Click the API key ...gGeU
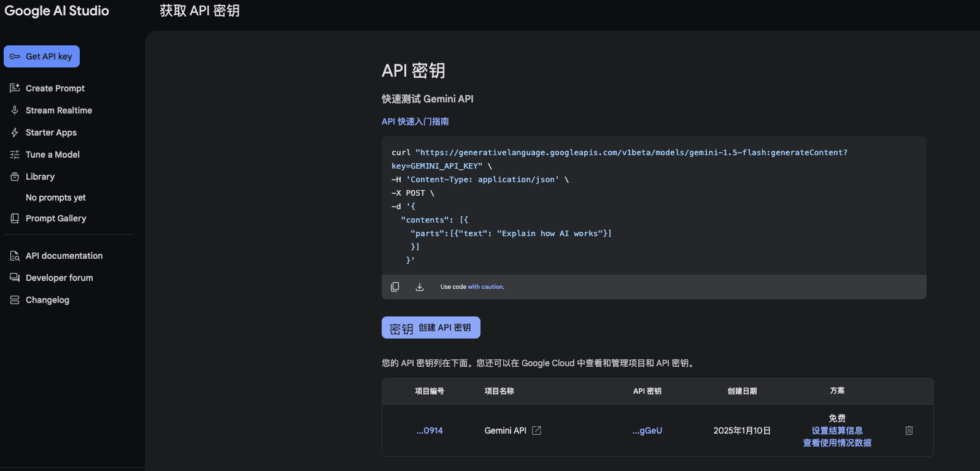Screen dimensions: 980x471 point(647,431)
